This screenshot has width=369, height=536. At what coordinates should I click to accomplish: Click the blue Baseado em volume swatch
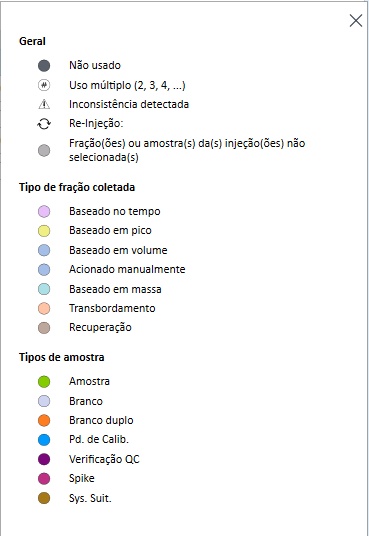coord(44,250)
